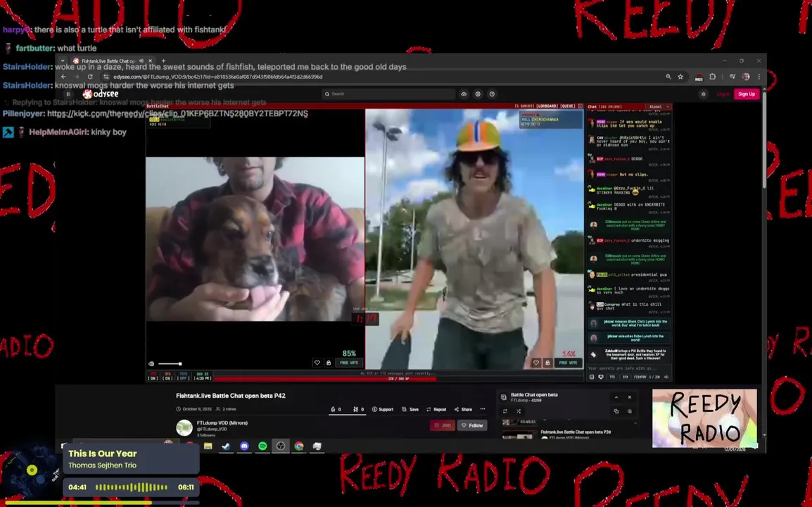Open the Odysee help question-mark icon

pos(492,94)
